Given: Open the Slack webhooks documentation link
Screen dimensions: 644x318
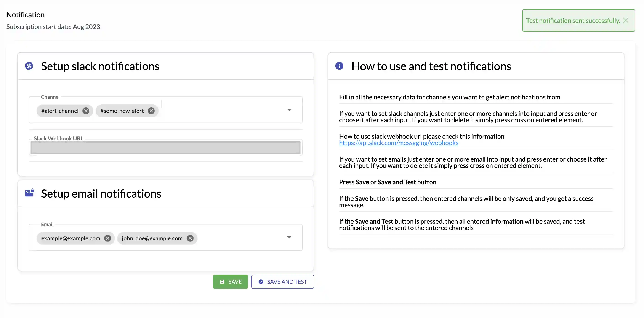Looking at the screenshot, I should pos(399,143).
